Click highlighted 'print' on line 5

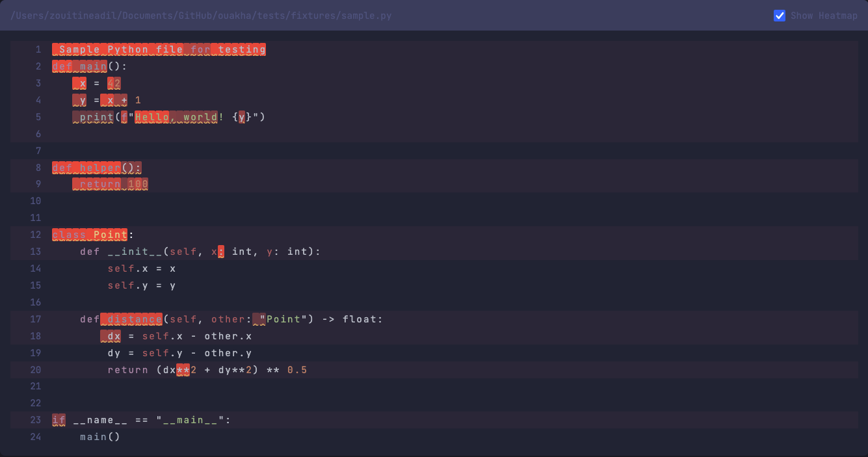(93, 117)
